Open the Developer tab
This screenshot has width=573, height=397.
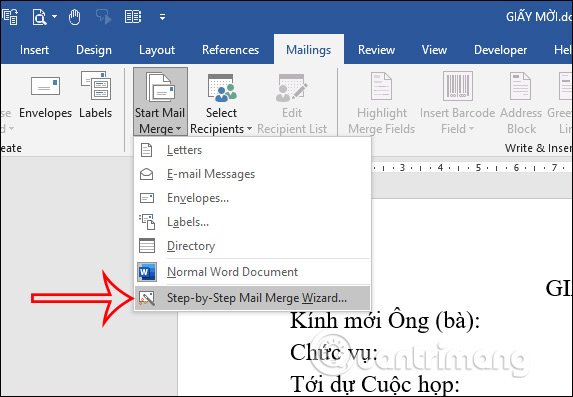(x=500, y=50)
